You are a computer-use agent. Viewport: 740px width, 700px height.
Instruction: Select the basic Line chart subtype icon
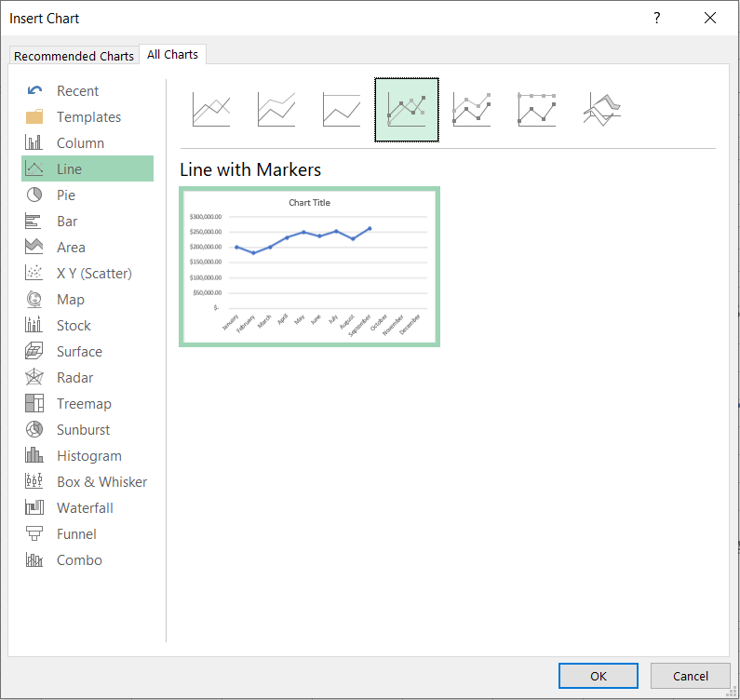click(211, 110)
